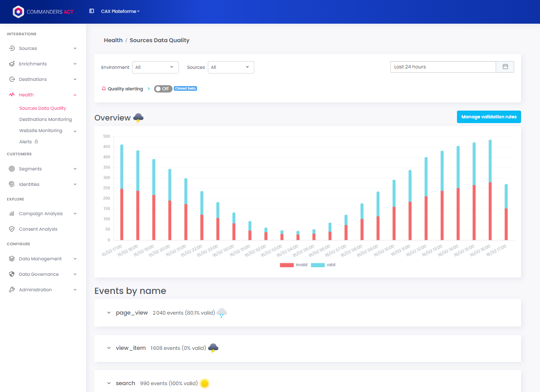The height and width of the screenshot is (392, 540).
Task: Click the Quality alerting bell icon
Action: point(104,89)
